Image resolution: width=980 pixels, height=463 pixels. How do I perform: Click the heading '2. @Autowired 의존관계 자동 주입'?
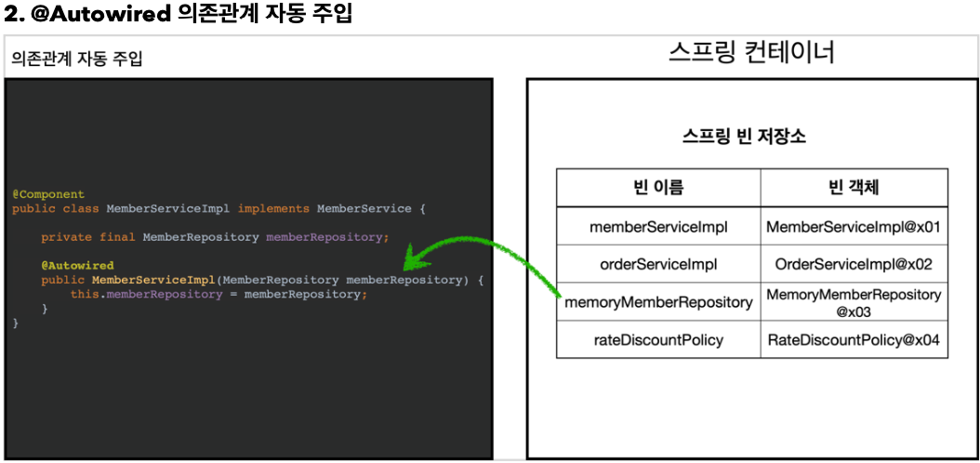(x=179, y=15)
